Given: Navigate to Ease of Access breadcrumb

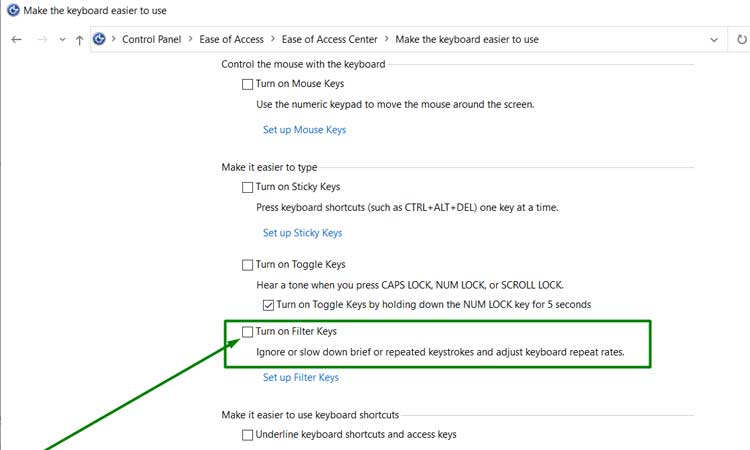Looking at the screenshot, I should 232,39.
